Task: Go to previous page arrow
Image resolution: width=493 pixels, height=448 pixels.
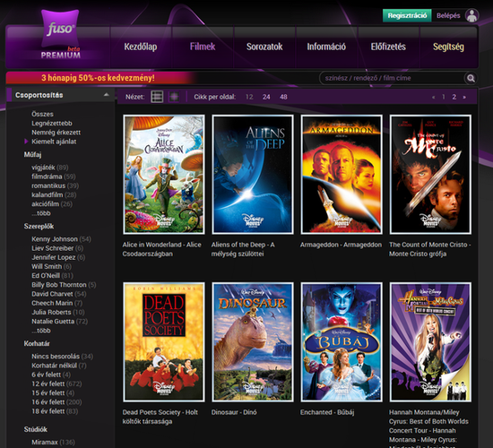Action: pos(434,97)
